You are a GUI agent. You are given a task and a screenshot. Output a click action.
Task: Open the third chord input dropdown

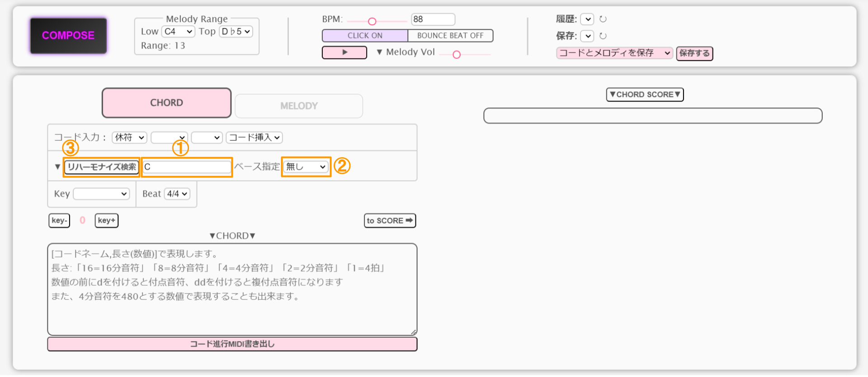tap(207, 138)
